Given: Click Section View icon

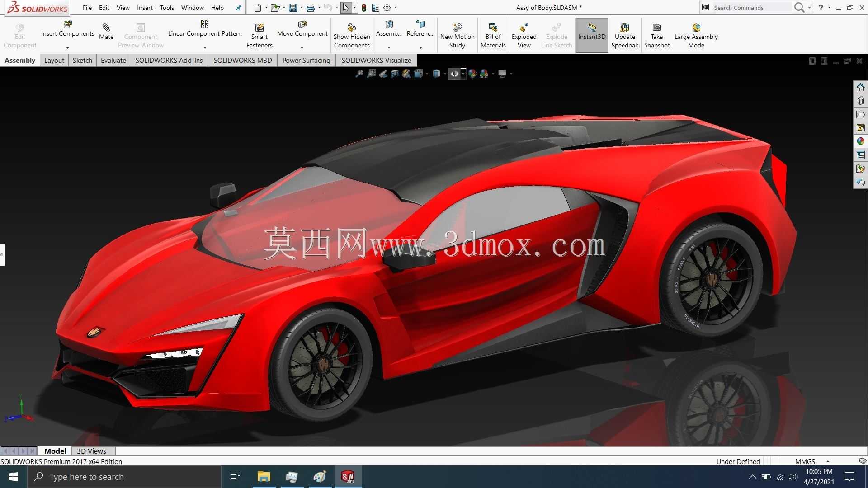Looking at the screenshot, I should (395, 74).
